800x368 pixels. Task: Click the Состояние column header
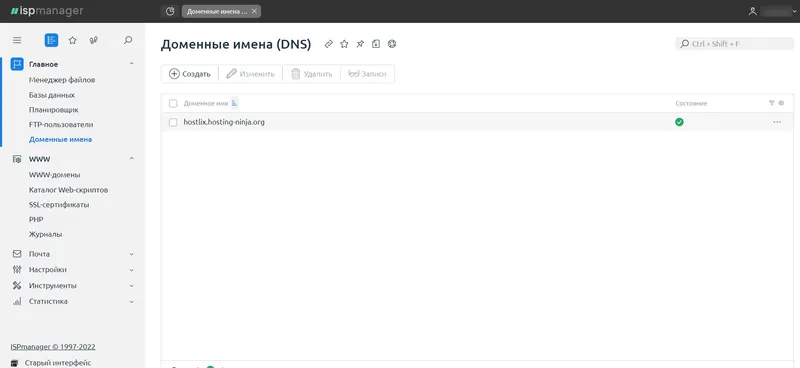(x=691, y=103)
